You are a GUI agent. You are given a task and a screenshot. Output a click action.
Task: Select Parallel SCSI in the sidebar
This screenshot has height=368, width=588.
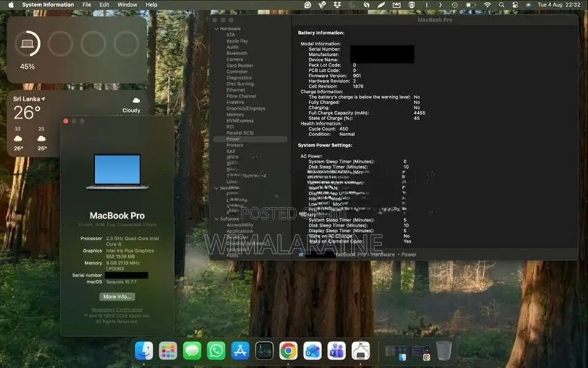(x=240, y=133)
